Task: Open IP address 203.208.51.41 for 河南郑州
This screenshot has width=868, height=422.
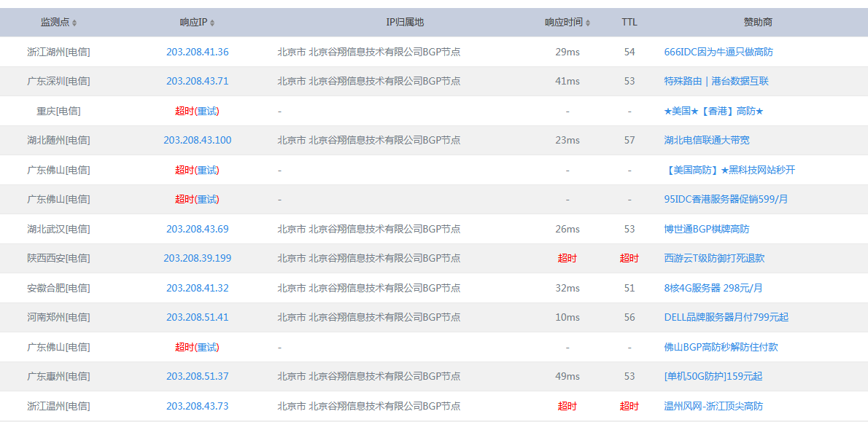Action: tap(198, 318)
